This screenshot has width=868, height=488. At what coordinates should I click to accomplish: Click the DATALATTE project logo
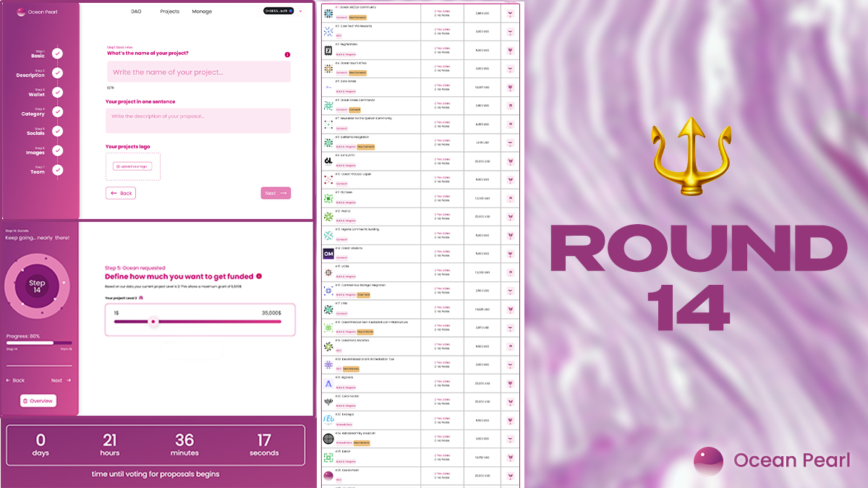(328, 161)
